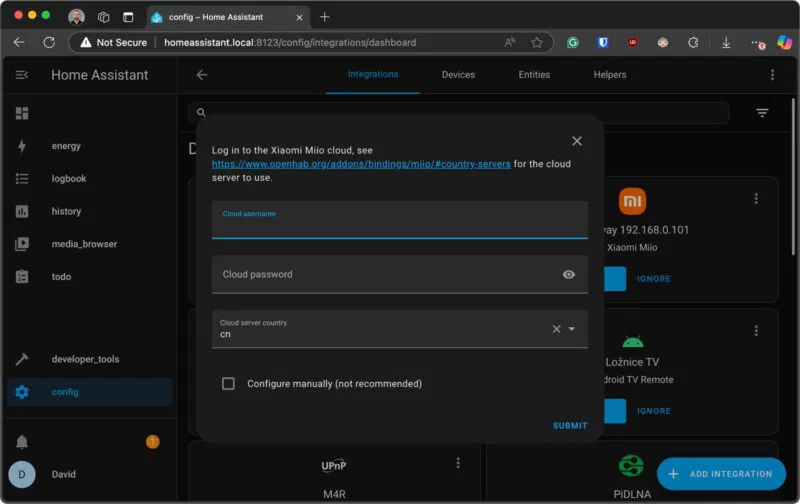Screen dimensions: 800x504
Task: Open the integrations filter menu
Action: (x=762, y=113)
